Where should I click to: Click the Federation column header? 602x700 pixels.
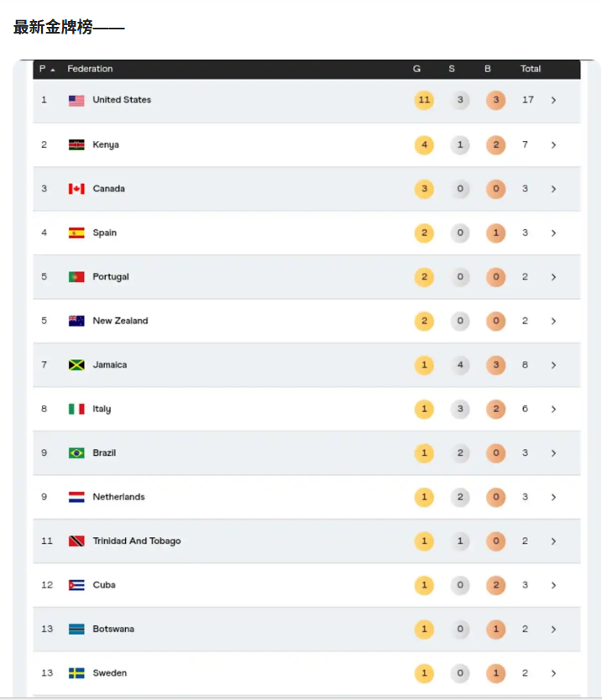click(x=90, y=69)
